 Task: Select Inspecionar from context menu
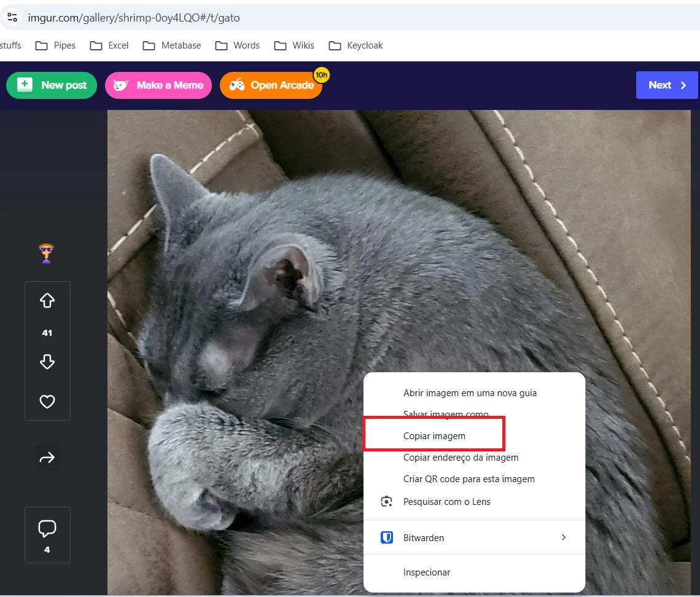[x=474, y=572]
